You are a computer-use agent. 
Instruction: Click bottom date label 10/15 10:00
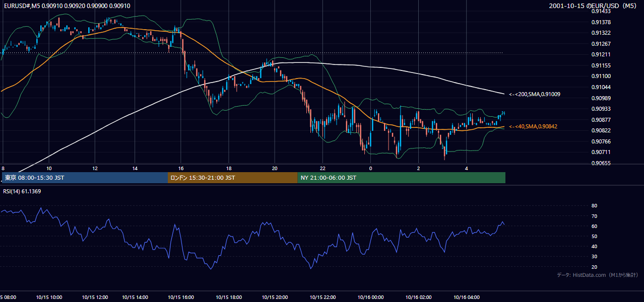(49, 297)
